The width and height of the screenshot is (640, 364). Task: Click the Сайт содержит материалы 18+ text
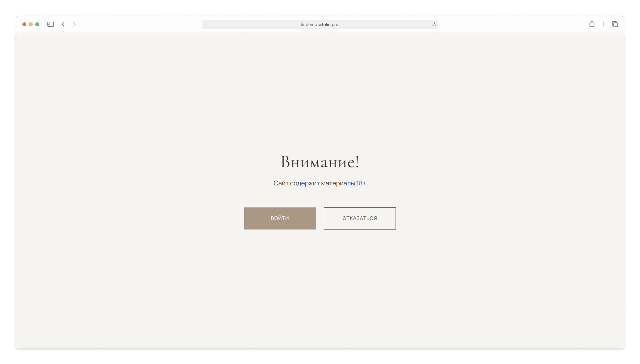(x=320, y=183)
